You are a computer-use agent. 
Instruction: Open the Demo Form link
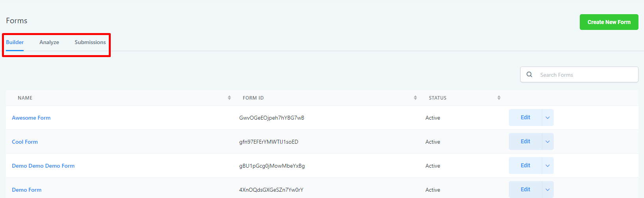tap(27, 190)
